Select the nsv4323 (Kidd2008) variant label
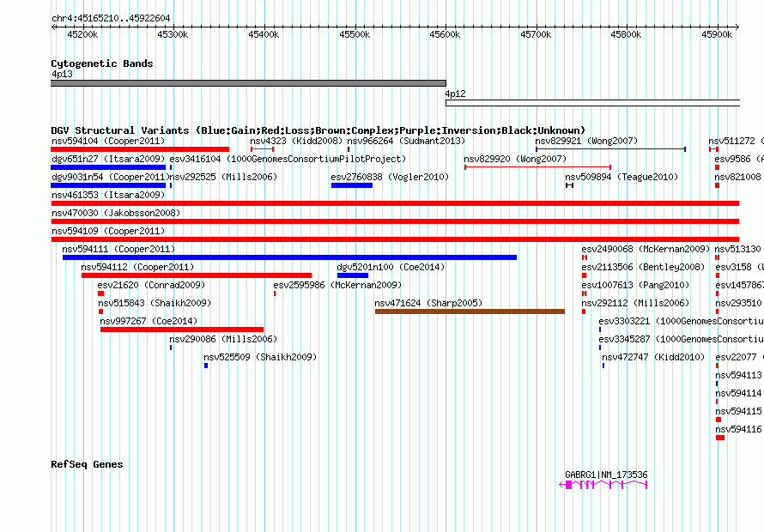The width and height of the screenshot is (764, 532). tap(296, 141)
